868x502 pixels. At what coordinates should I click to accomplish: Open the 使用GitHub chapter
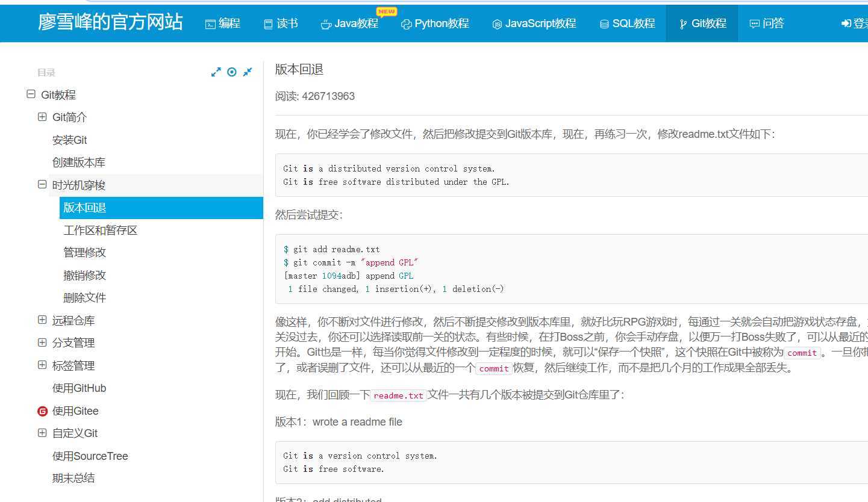point(80,388)
